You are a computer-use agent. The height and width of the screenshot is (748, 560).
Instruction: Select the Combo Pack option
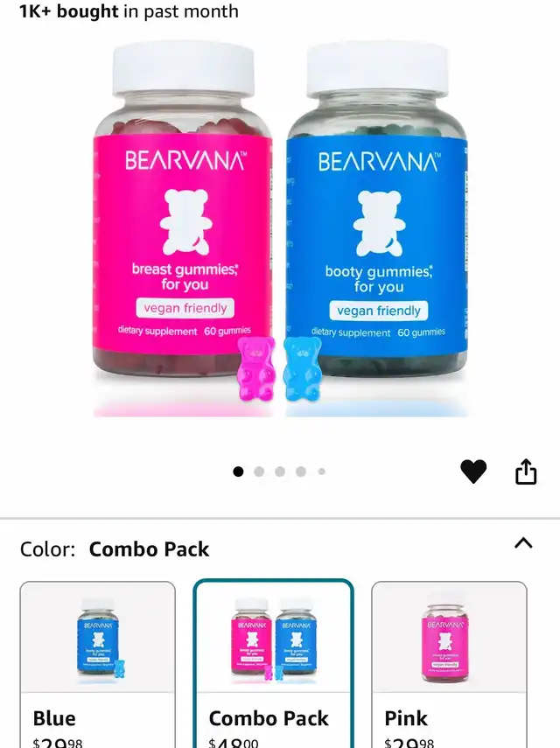(x=273, y=665)
